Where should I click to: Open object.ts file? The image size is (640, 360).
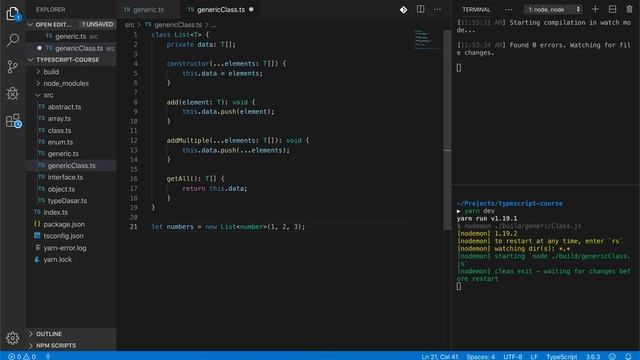tap(61, 189)
